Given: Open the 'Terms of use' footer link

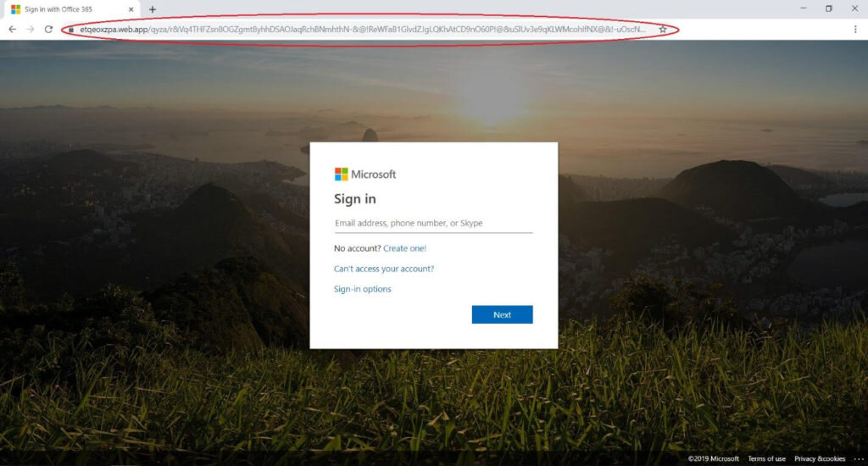Looking at the screenshot, I should pyautogui.click(x=766, y=459).
